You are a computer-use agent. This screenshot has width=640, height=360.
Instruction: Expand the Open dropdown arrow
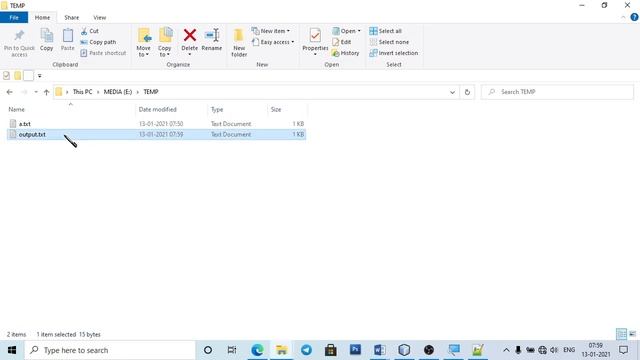(x=359, y=31)
